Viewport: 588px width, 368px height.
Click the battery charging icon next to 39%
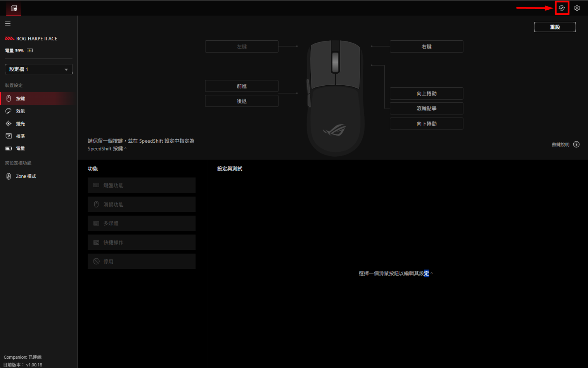click(x=30, y=50)
